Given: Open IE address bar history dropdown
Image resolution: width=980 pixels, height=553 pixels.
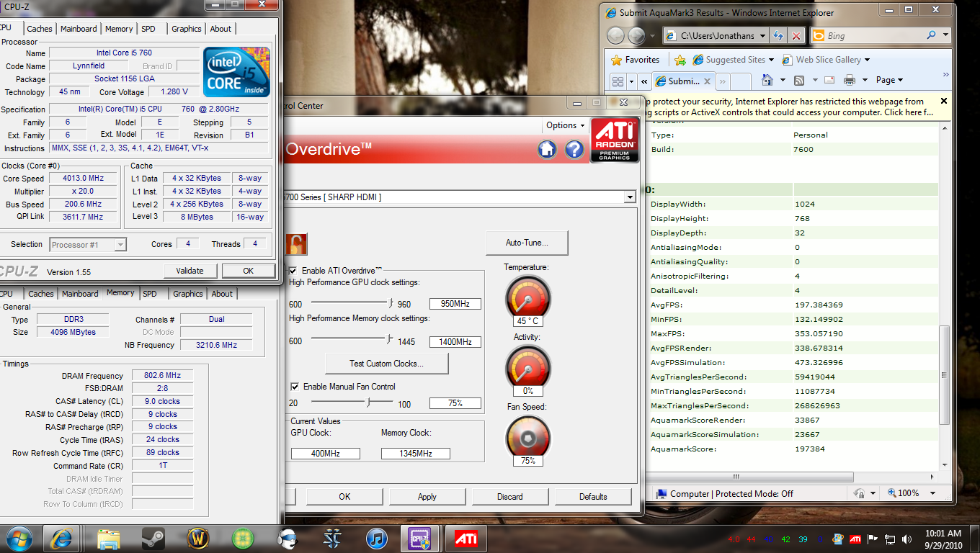Looking at the screenshot, I should [x=762, y=35].
